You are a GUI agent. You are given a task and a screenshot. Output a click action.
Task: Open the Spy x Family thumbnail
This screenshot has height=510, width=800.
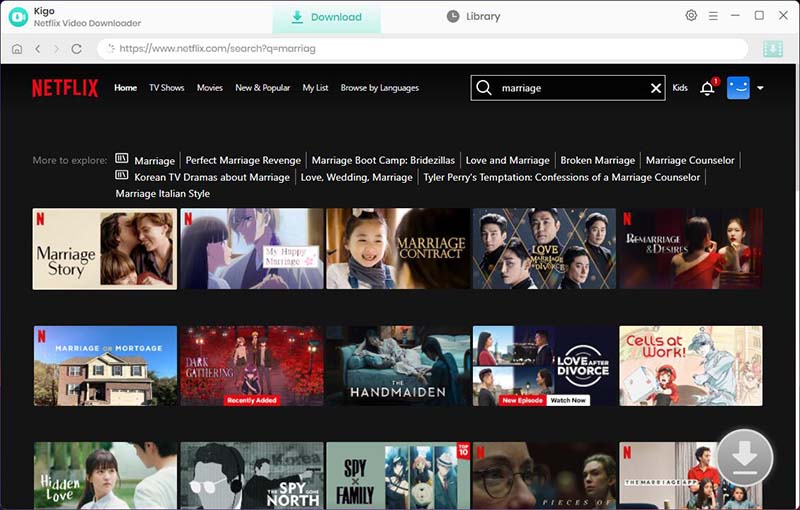tap(398, 475)
